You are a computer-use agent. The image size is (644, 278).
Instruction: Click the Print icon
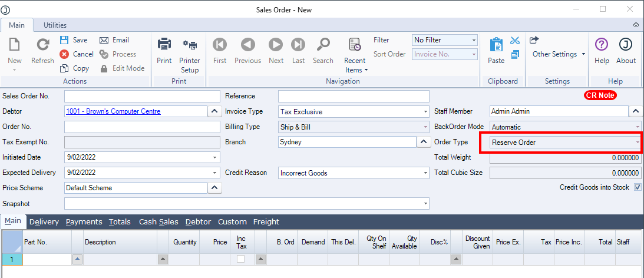pos(164,45)
